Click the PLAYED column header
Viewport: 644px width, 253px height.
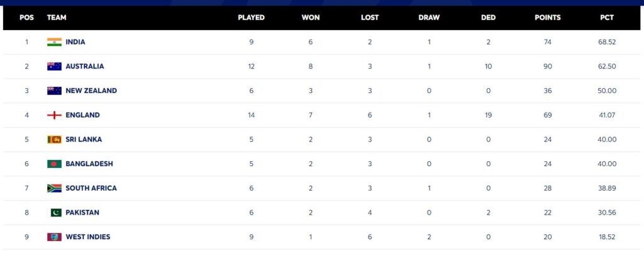[251, 18]
